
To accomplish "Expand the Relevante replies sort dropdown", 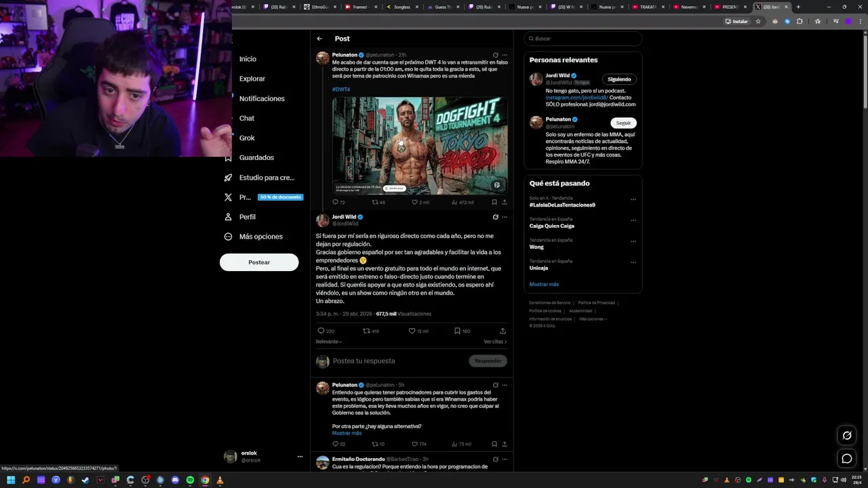I will (x=329, y=342).
